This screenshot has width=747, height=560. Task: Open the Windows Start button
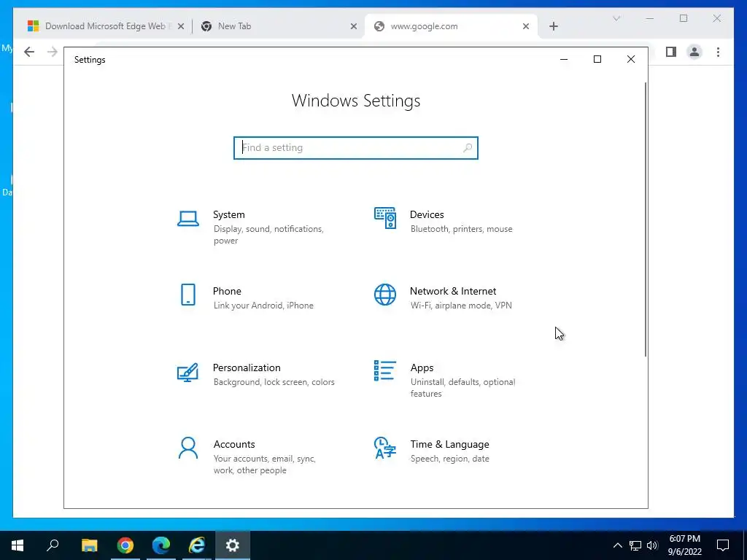pos(18,545)
